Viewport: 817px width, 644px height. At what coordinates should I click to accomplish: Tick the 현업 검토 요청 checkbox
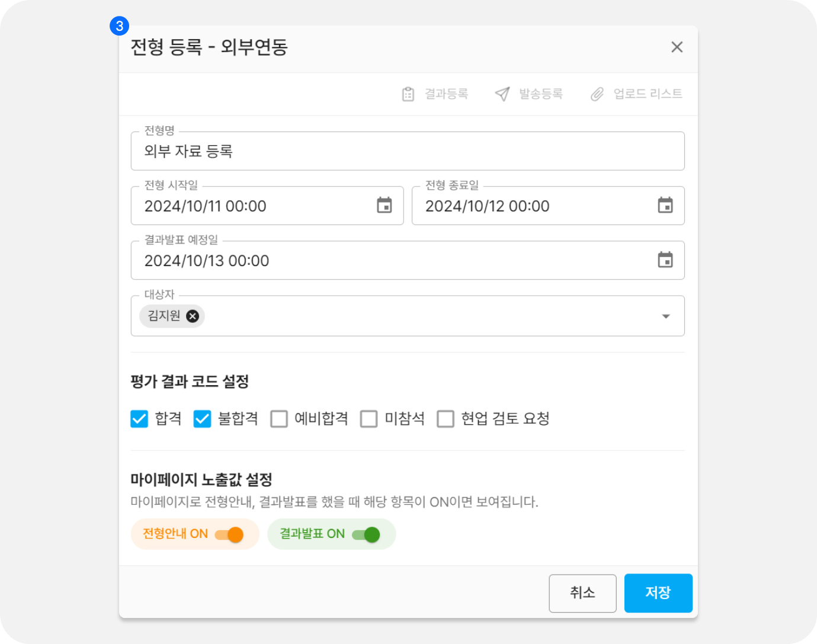[x=446, y=419]
